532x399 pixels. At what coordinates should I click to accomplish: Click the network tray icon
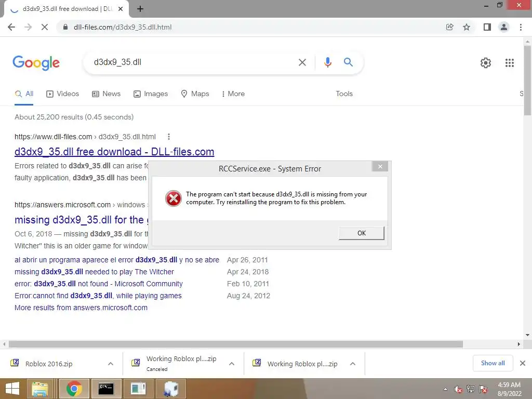coord(471,389)
